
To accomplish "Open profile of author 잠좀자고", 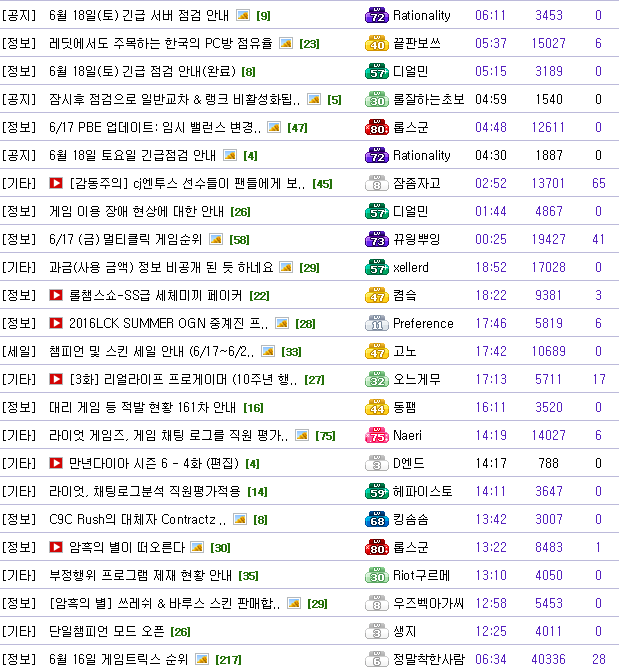I will (x=416, y=183).
